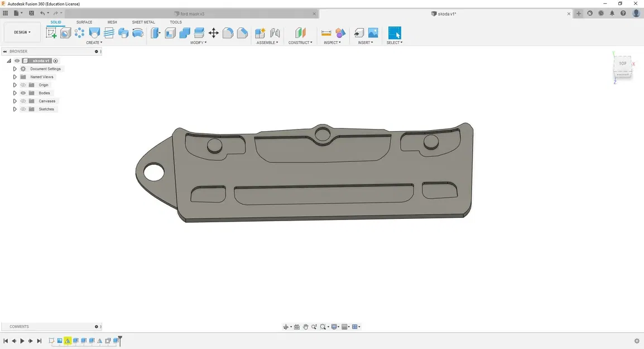Select the Shell tool
Screen dimensions: 644x349
tap(170, 33)
